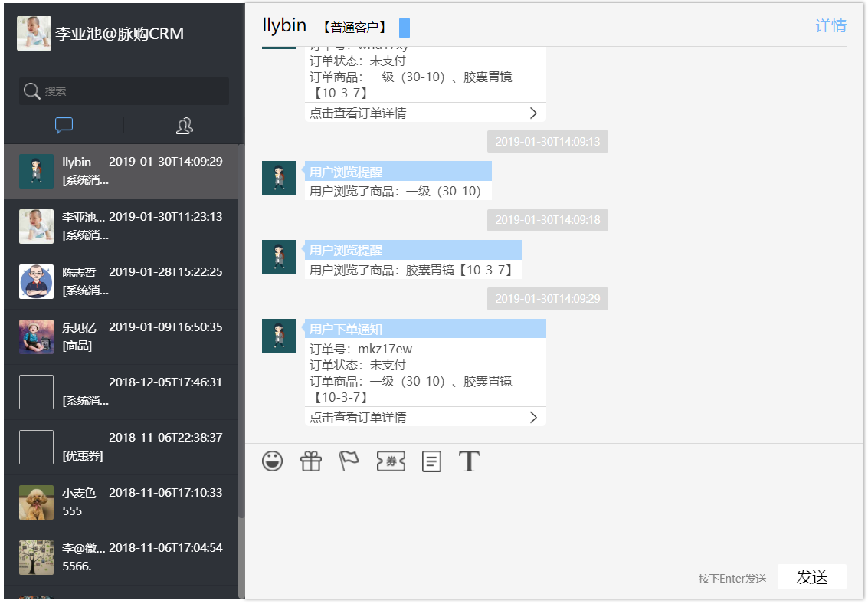Open the coupon (券) sending tool
This screenshot has height=604, width=868.
click(x=391, y=461)
